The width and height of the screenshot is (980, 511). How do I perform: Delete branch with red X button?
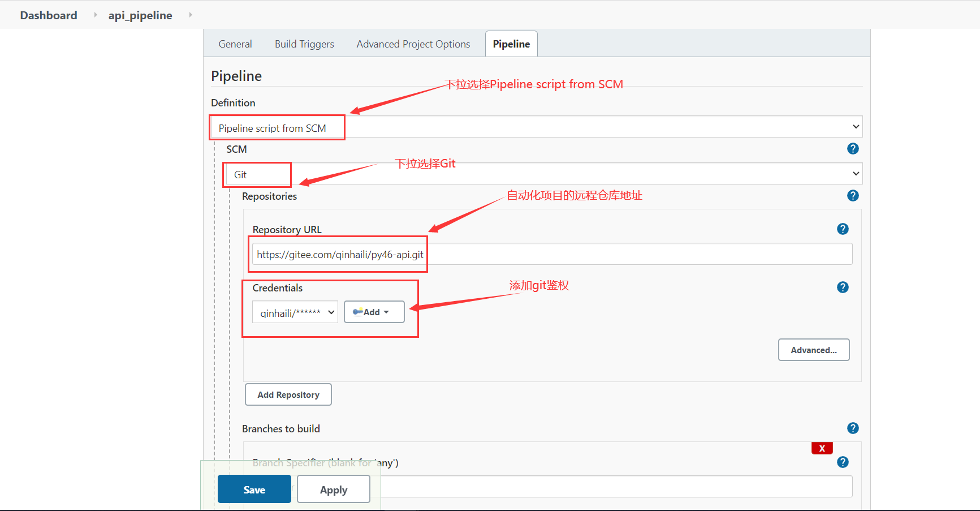pyautogui.click(x=822, y=448)
